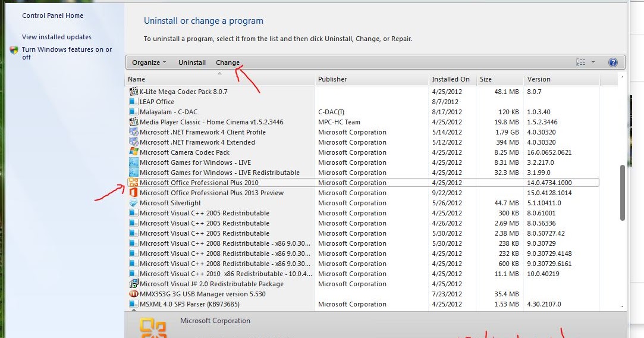Open Control Panel Home link

click(x=52, y=15)
